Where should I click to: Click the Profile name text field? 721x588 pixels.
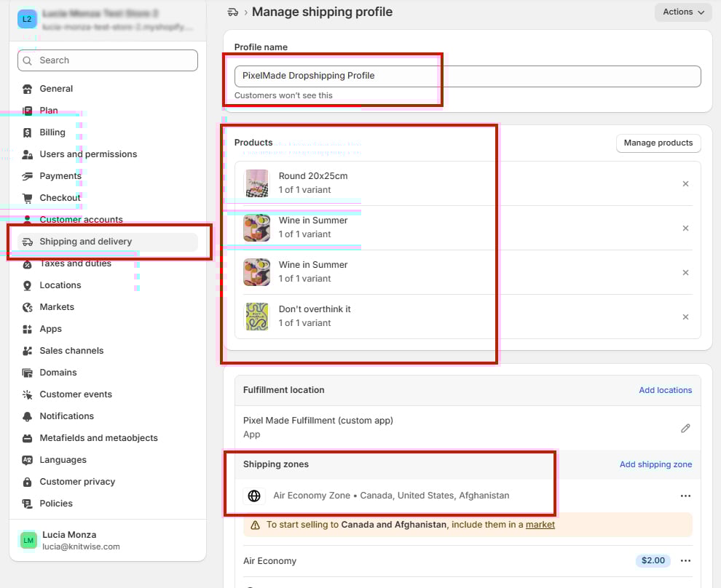[468, 76]
